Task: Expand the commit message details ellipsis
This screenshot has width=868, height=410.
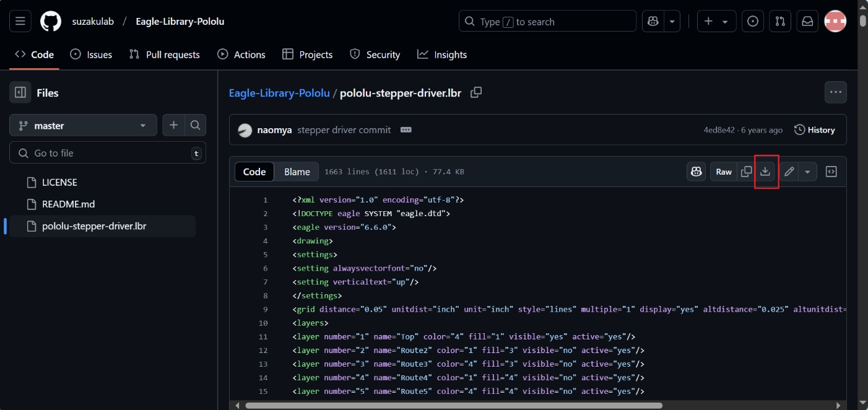Action: (406, 130)
